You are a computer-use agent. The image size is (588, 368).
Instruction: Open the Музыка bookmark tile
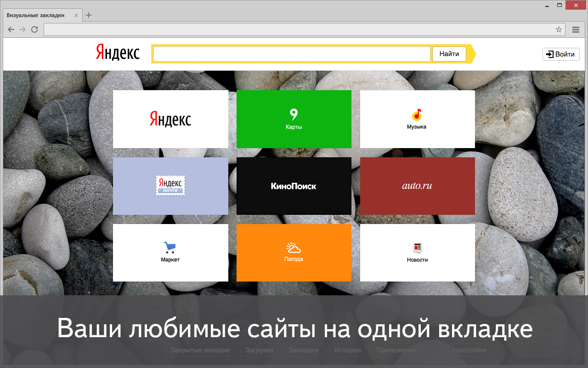[418, 119]
